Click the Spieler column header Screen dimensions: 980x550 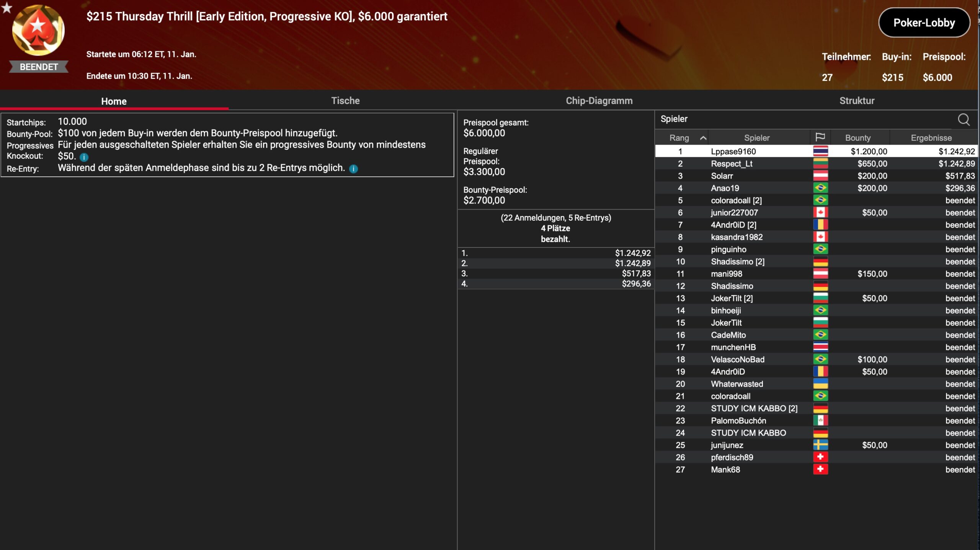tap(756, 138)
